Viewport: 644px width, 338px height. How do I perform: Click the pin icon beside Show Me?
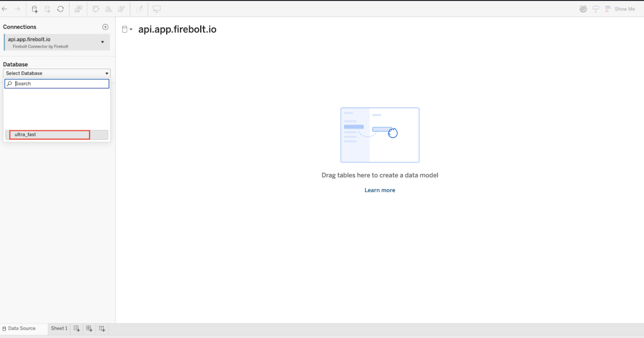coord(596,9)
